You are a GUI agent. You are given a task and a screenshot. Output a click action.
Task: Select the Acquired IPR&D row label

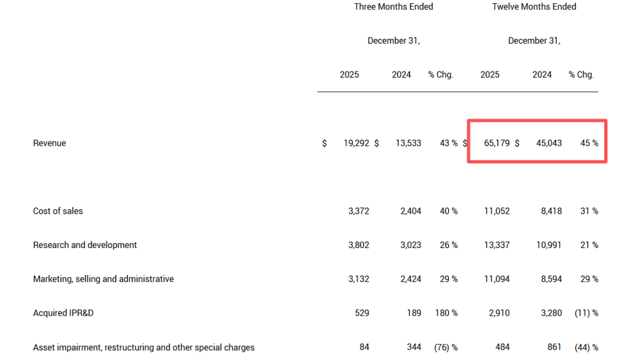(x=63, y=313)
